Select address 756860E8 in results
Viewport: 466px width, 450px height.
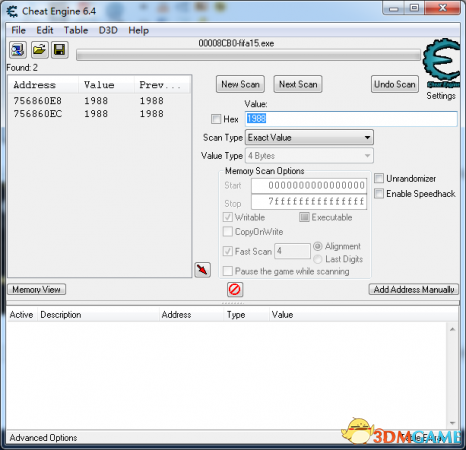coord(99,101)
